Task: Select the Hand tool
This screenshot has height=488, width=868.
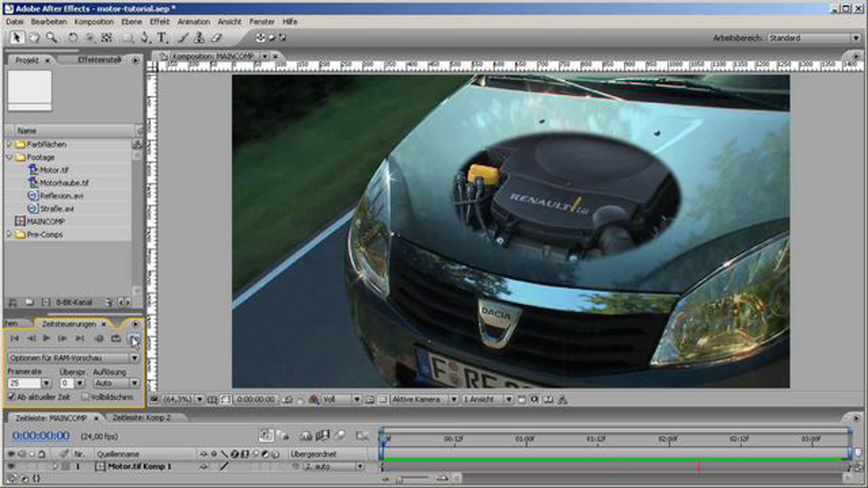Action: pyautogui.click(x=34, y=38)
